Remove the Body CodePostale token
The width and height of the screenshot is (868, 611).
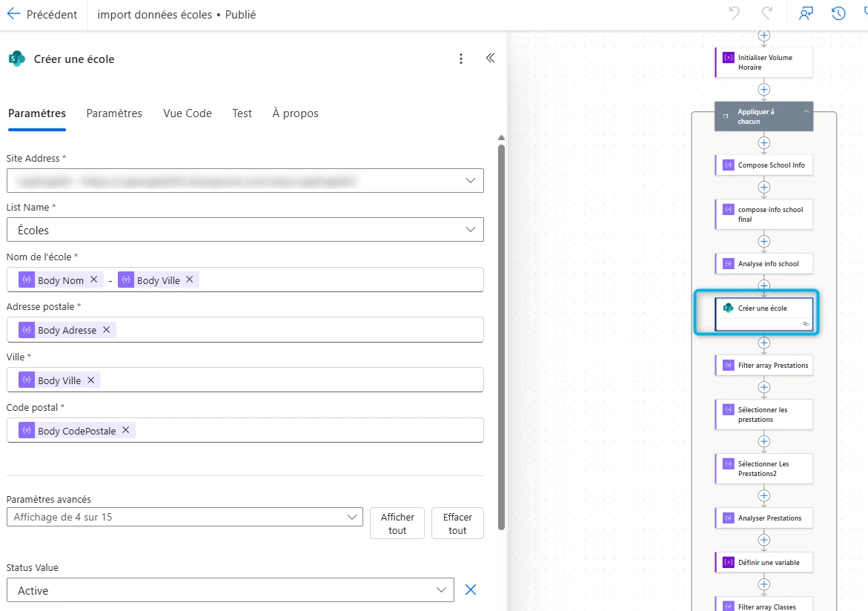(x=126, y=430)
